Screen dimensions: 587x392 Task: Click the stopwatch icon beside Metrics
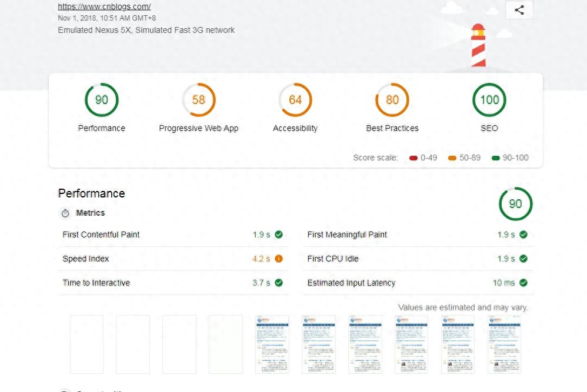[x=65, y=213]
